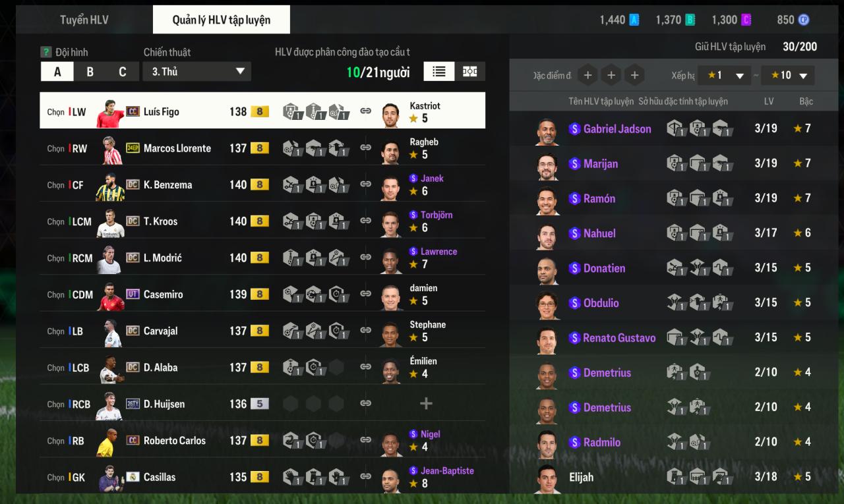Add first trait filter plus icon
The width and height of the screenshot is (844, 504).
pos(588,75)
